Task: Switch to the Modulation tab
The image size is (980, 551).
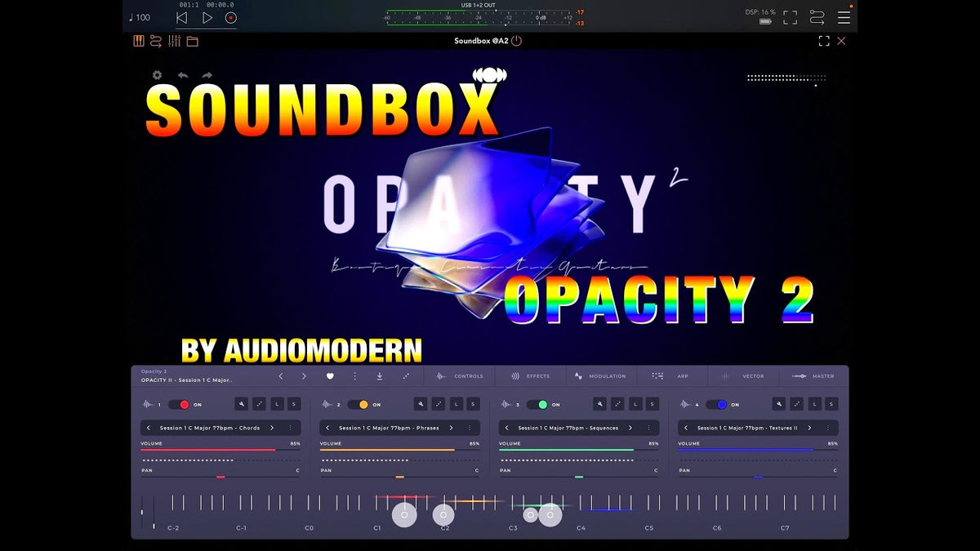Action: point(600,376)
